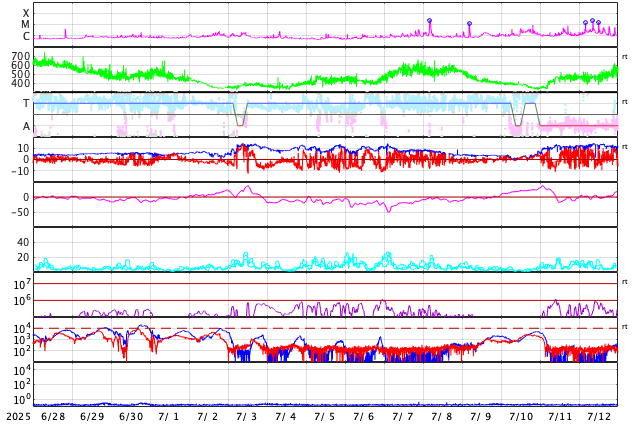Click the 6/28 date label

tap(53, 417)
